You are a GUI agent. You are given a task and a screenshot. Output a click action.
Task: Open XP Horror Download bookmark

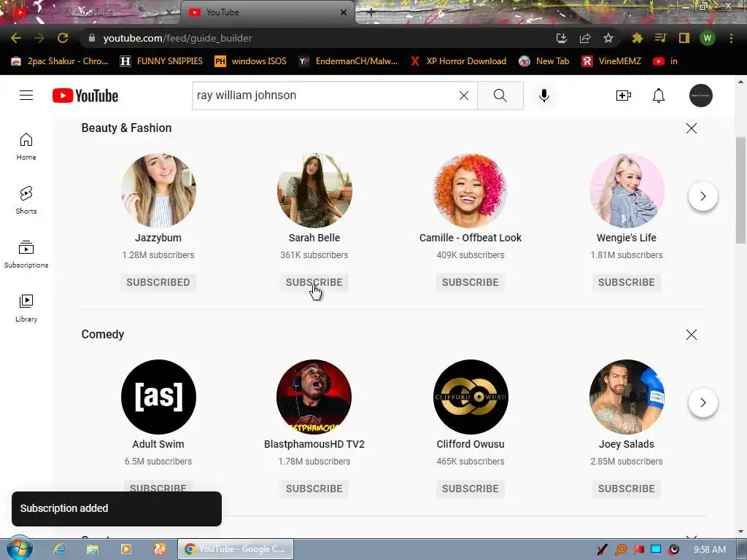459,61
